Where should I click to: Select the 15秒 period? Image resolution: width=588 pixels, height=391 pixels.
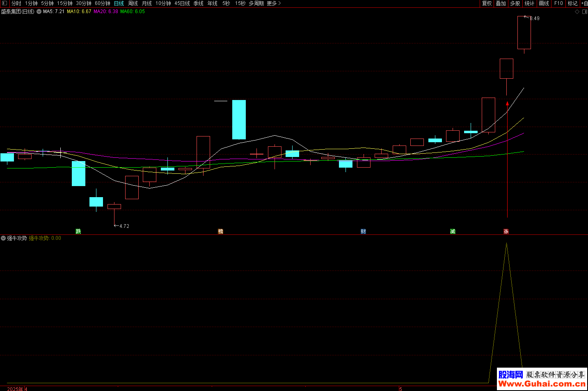click(240, 3)
